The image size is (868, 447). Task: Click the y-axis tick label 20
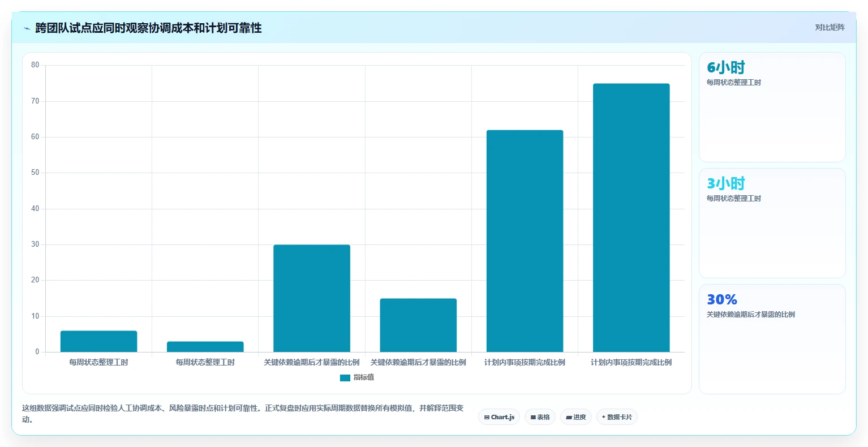tap(35, 280)
